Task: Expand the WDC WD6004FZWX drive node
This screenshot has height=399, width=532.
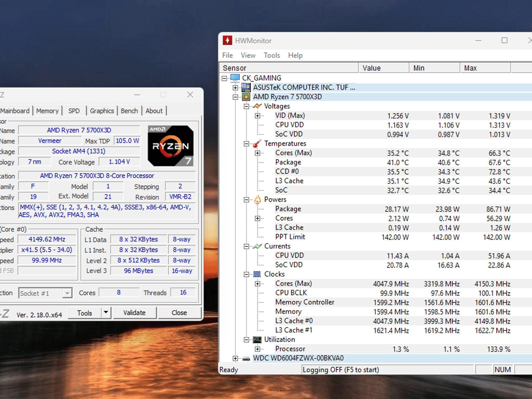Action: click(235, 358)
